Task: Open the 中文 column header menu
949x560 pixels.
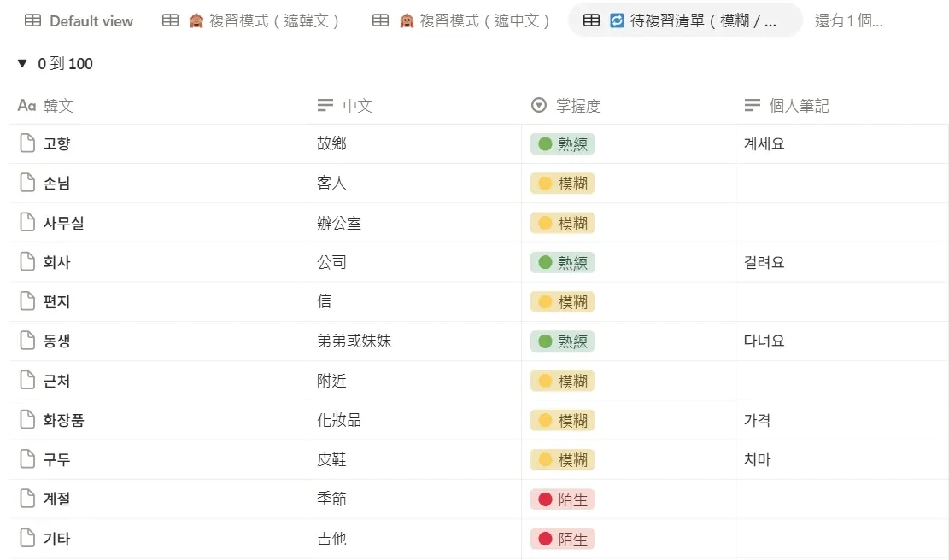Action: (x=414, y=106)
